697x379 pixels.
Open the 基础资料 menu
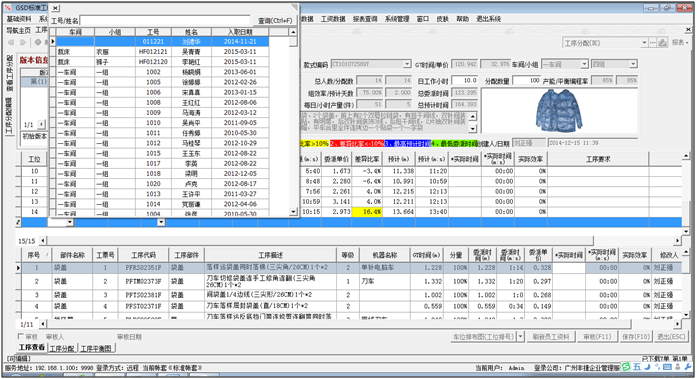pos(19,19)
